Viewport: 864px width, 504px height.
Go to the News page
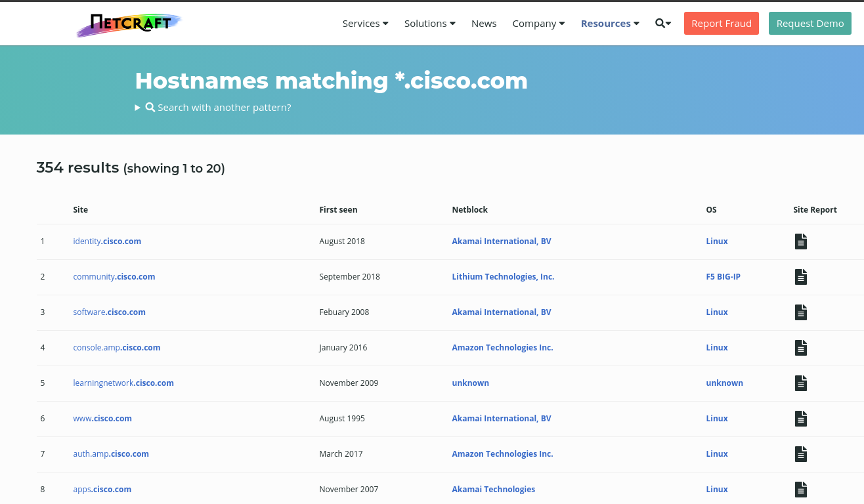(484, 24)
